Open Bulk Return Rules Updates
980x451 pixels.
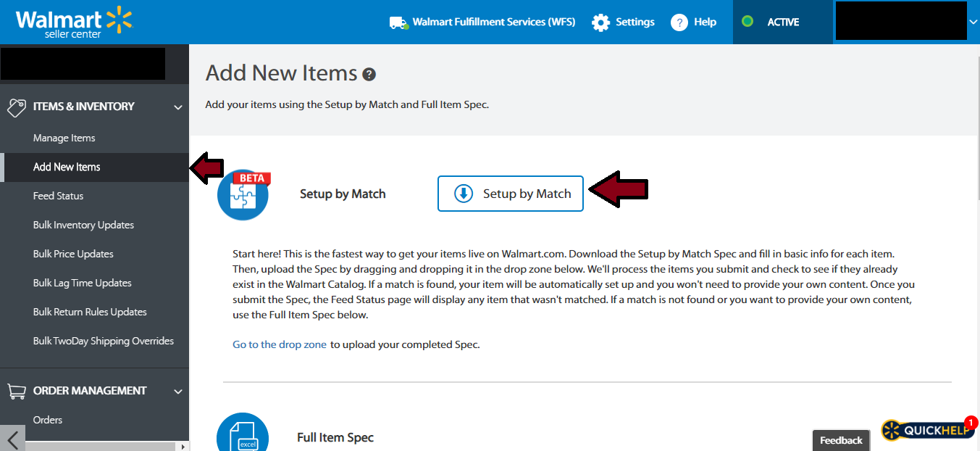[90, 312]
